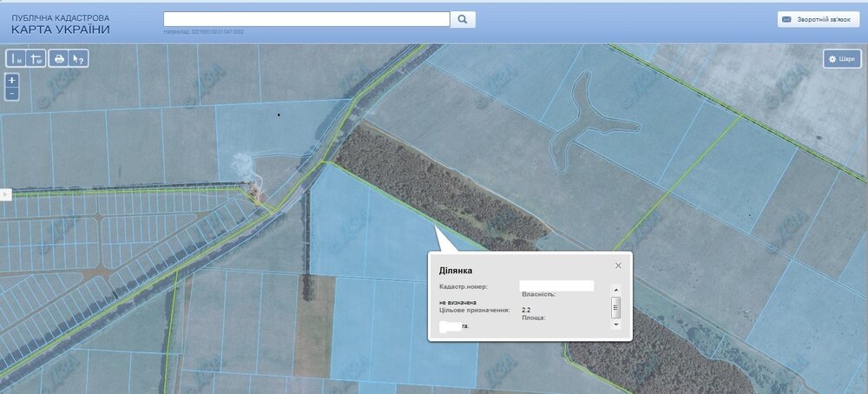Focus the cadastral number search field
The height and width of the screenshot is (394, 868).
(x=306, y=19)
